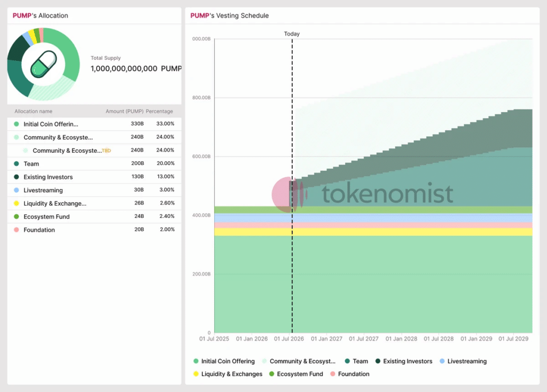The image size is (547, 392).
Task: Click the 200B amount in Team row
Action: 137,163
